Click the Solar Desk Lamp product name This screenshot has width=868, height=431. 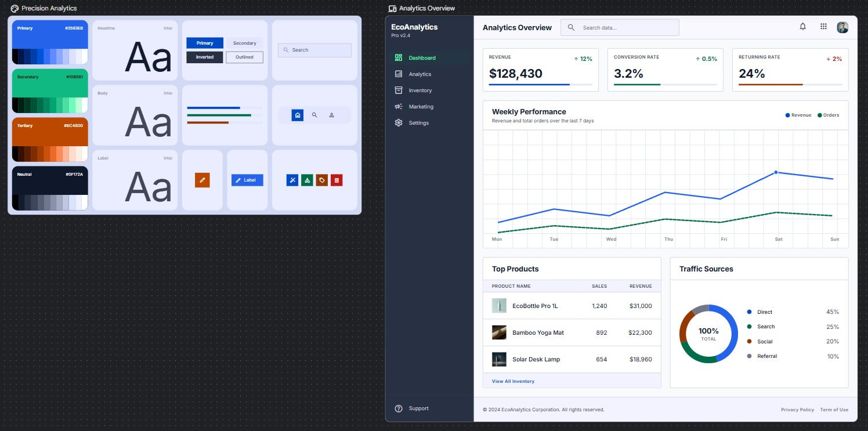pyautogui.click(x=536, y=359)
